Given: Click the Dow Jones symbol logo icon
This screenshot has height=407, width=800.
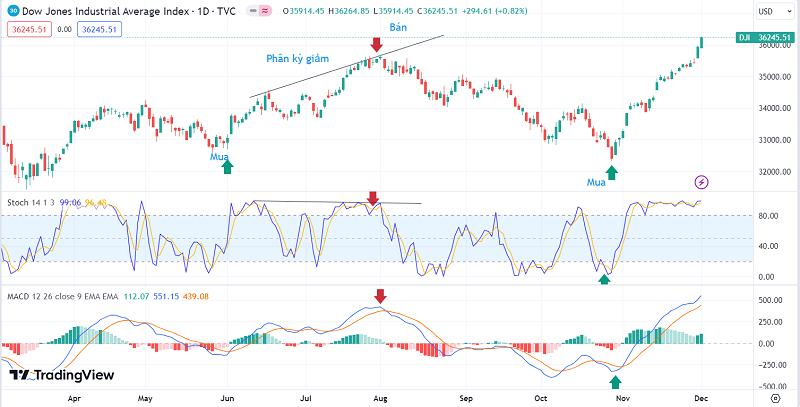Looking at the screenshot, I should 12,11.
